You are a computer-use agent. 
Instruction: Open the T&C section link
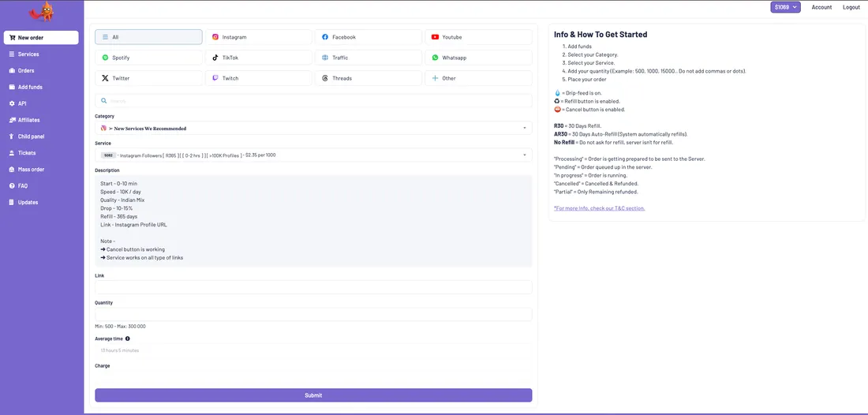coord(600,208)
